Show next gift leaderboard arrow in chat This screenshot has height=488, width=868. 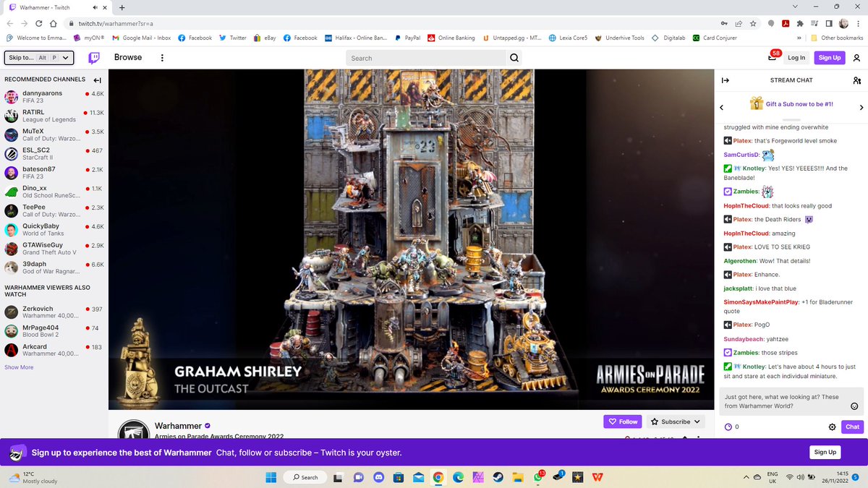[861, 108]
